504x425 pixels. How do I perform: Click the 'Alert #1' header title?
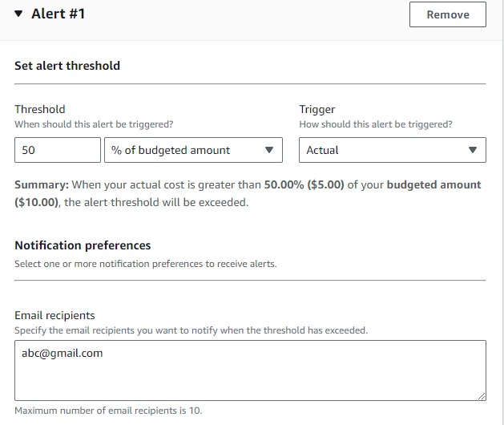58,14
